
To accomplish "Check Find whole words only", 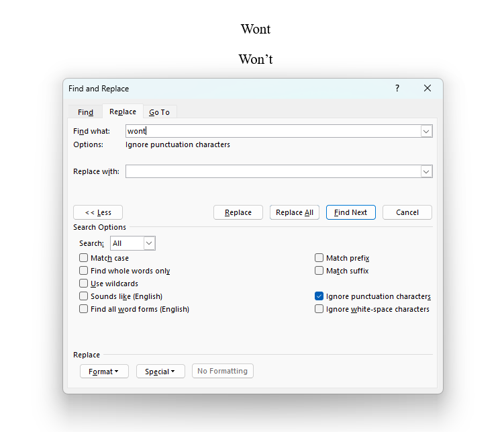I will (x=84, y=271).
